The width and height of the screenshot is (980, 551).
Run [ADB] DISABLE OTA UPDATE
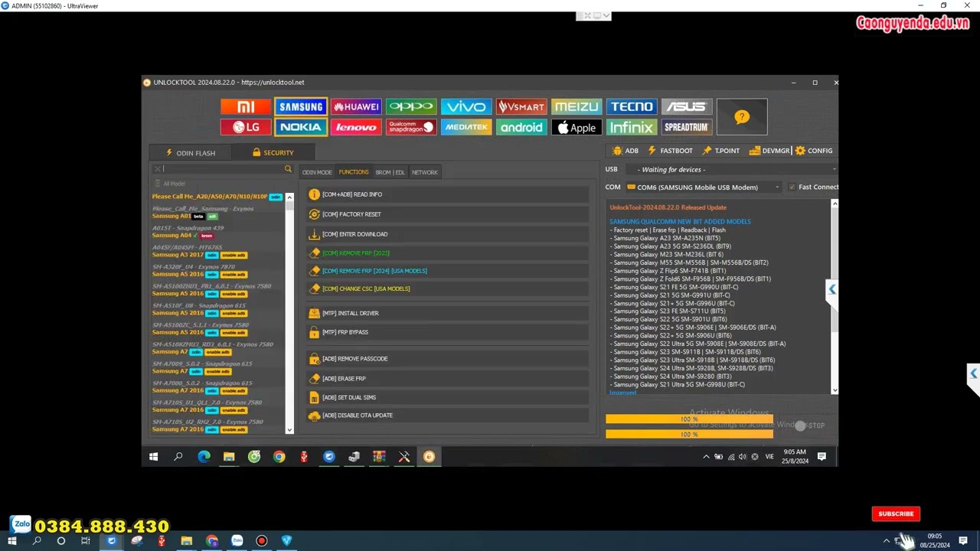tap(448, 416)
